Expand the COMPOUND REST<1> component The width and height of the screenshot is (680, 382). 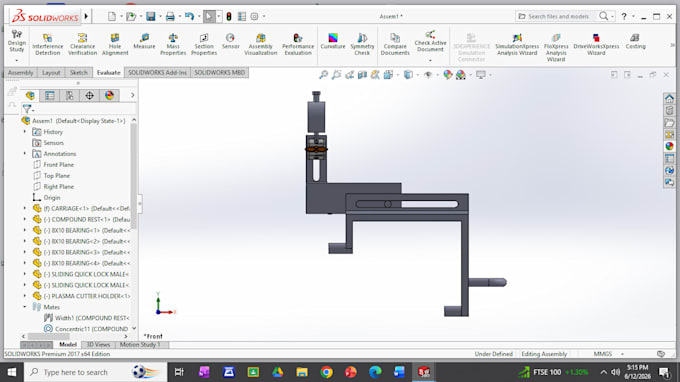pyautogui.click(x=25, y=219)
